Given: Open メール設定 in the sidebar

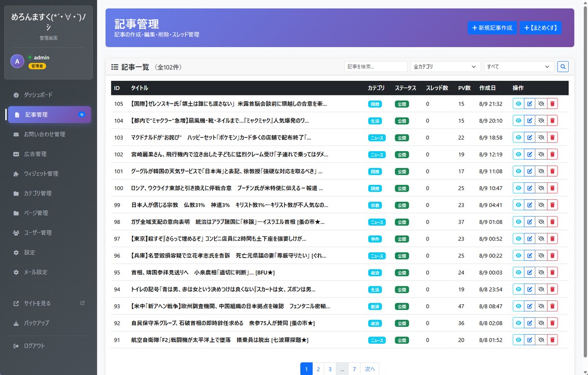Looking at the screenshot, I should [x=48, y=272].
